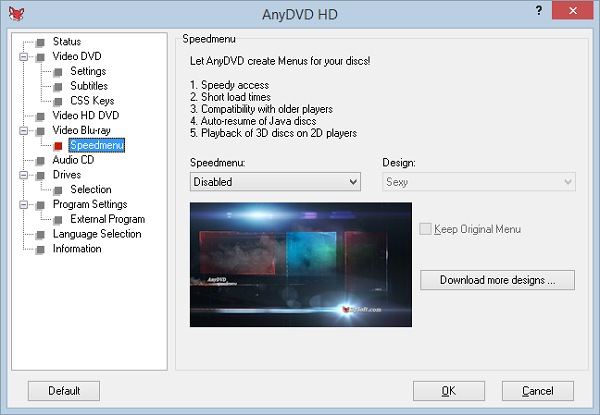
Task: Select the highlighted Speedmenu tree item
Action: tap(97, 145)
